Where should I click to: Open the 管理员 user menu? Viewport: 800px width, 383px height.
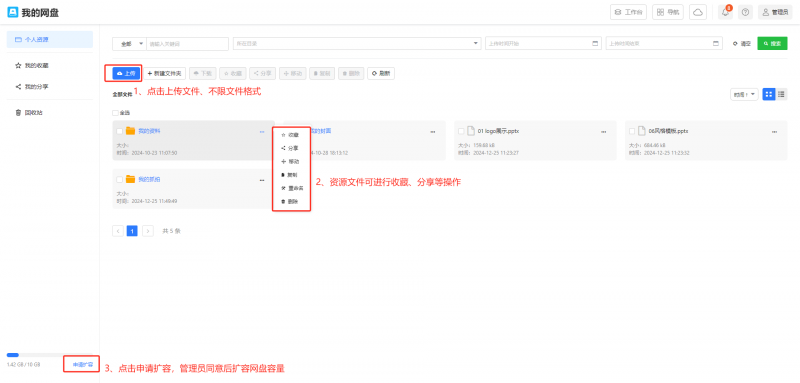775,12
